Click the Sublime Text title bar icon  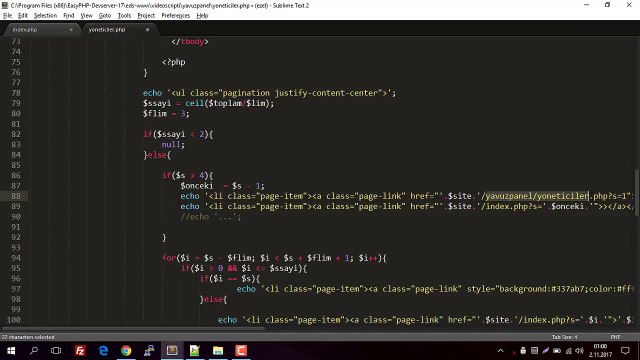coord(5,5)
